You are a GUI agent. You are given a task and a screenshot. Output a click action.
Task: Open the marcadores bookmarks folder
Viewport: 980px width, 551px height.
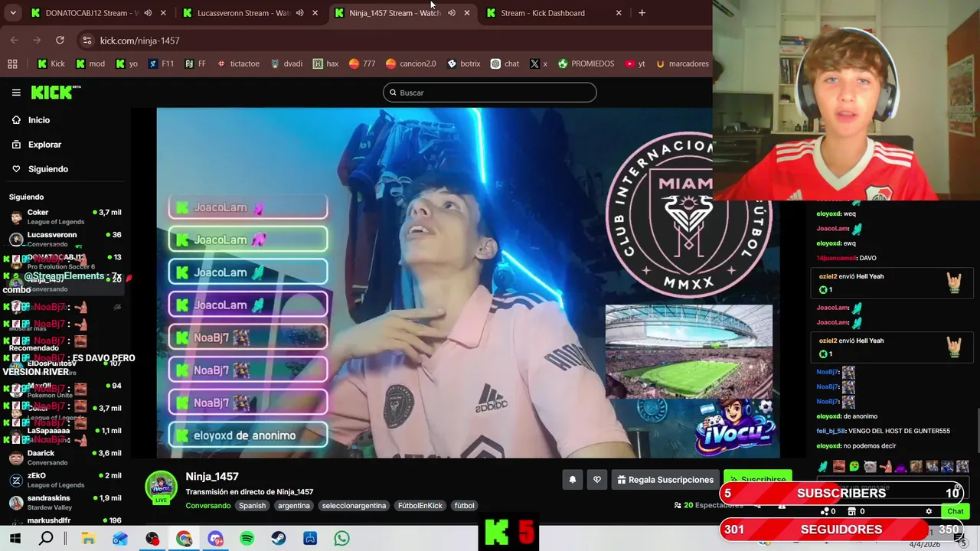(681, 64)
